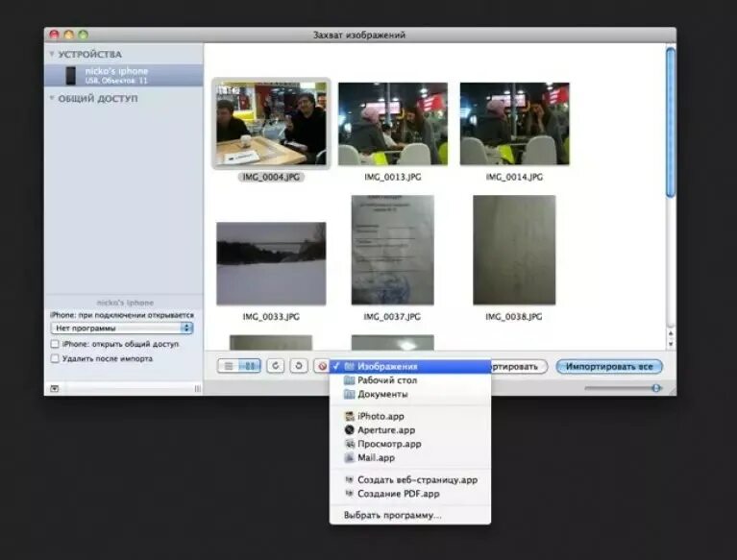Select the nicko's iphone device icon

click(x=70, y=75)
